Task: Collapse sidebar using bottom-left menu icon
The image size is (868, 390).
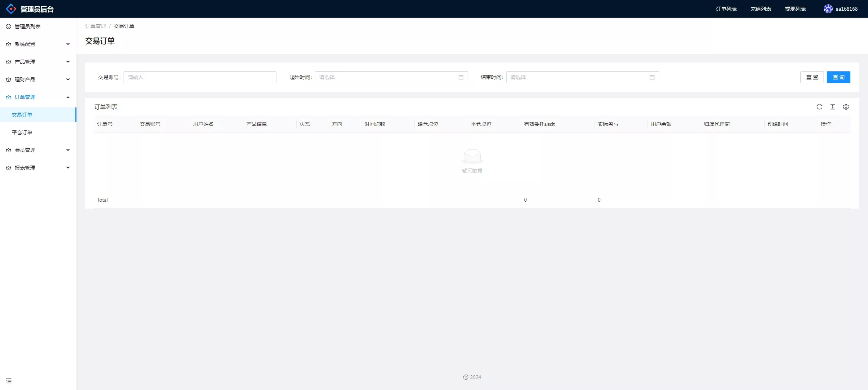Action: pos(9,381)
